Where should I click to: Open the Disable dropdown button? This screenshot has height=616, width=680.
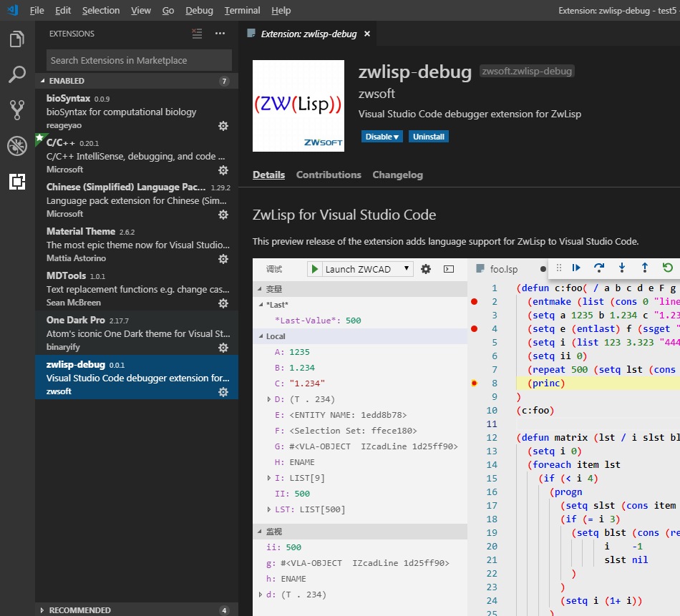382,137
